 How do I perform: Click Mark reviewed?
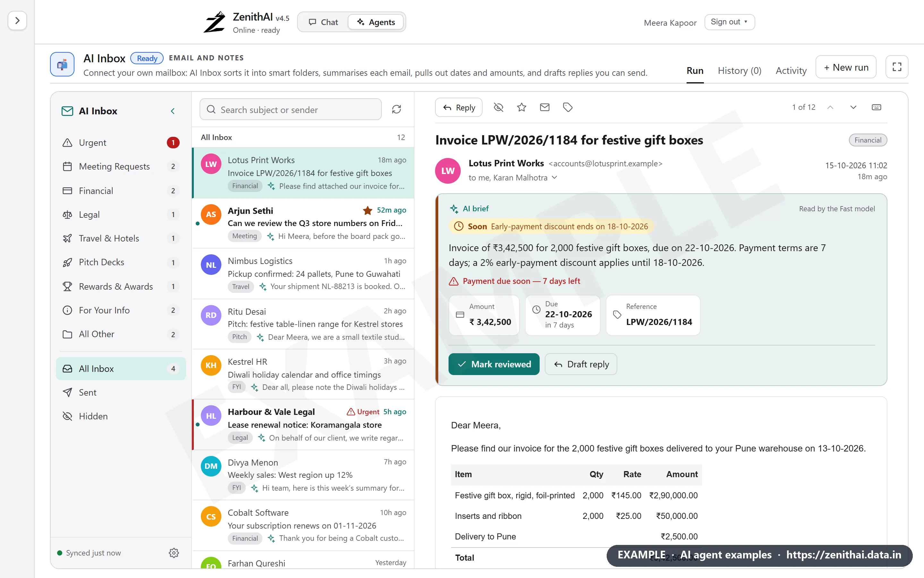pyautogui.click(x=494, y=364)
